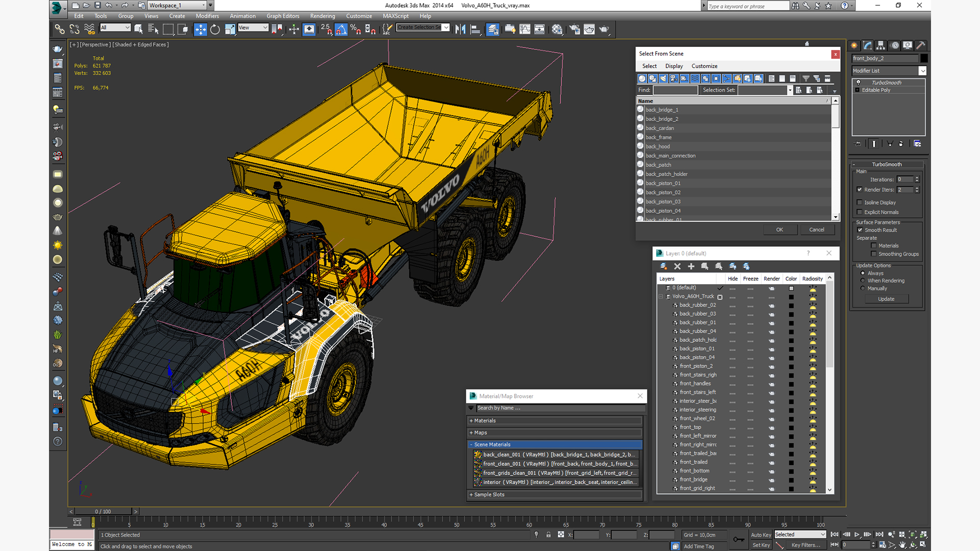Viewport: 980px width, 551px height.
Task: Open the MAXScript menu
Action: click(x=396, y=16)
